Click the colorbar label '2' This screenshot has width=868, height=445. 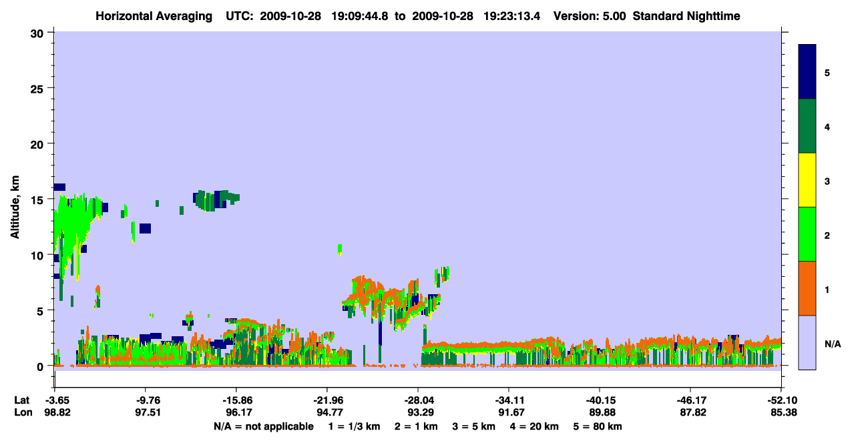click(827, 235)
